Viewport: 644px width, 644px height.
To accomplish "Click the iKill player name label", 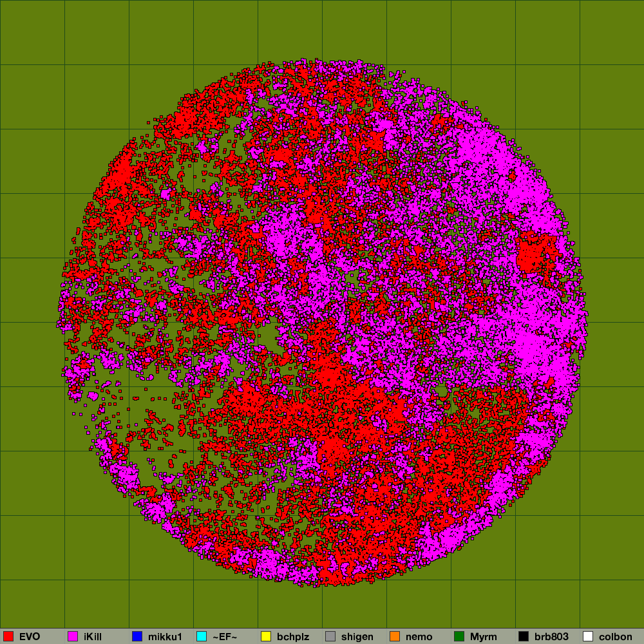I will point(93,637).
